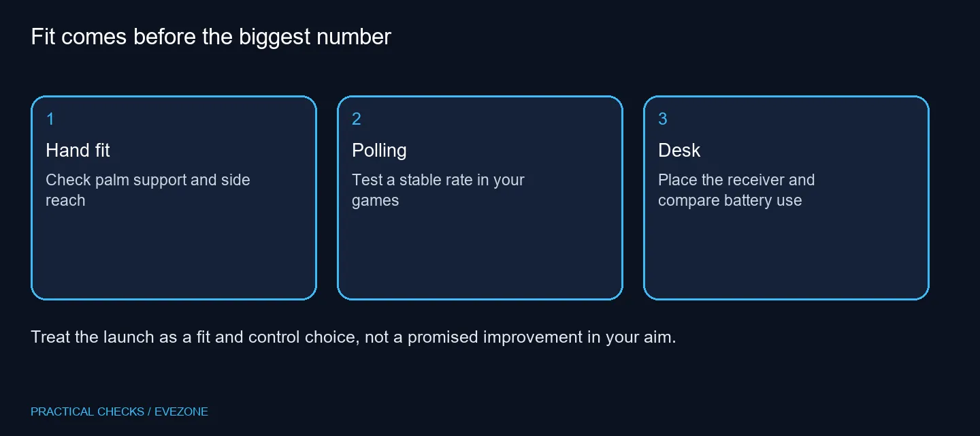Click 'Check palm support and side reach' text
Screen dimensions: 980x436
(x=148, y=190)
